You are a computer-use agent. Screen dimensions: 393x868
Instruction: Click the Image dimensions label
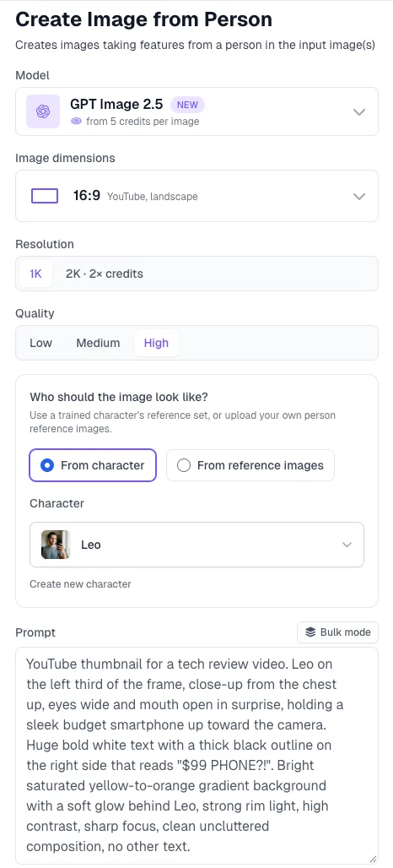point(65,158)
